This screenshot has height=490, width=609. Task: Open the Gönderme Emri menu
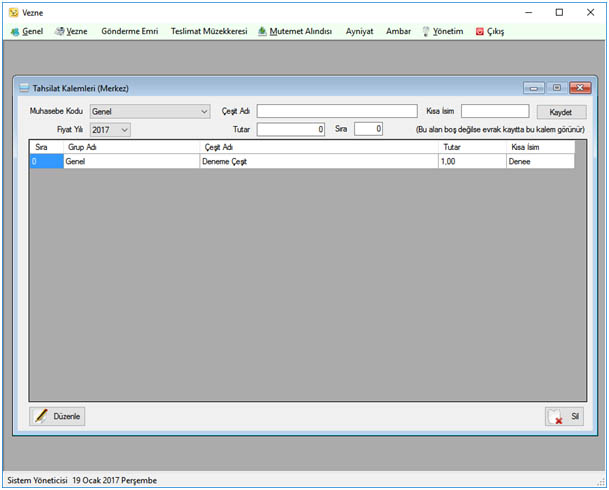click(x=130, y=31)
